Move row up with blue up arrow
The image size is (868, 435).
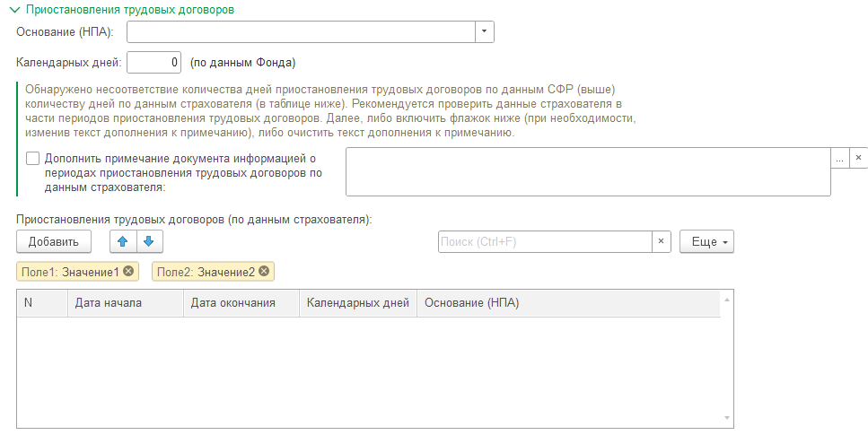point(123,241)
